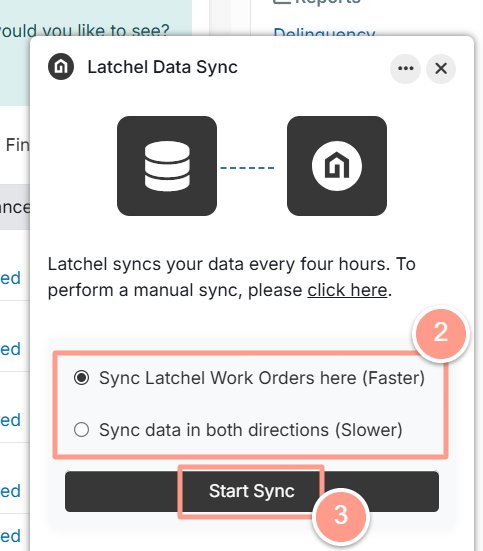Choose Sync data in both directions (Slower)

pyautogui.click(x=238, y=430)
